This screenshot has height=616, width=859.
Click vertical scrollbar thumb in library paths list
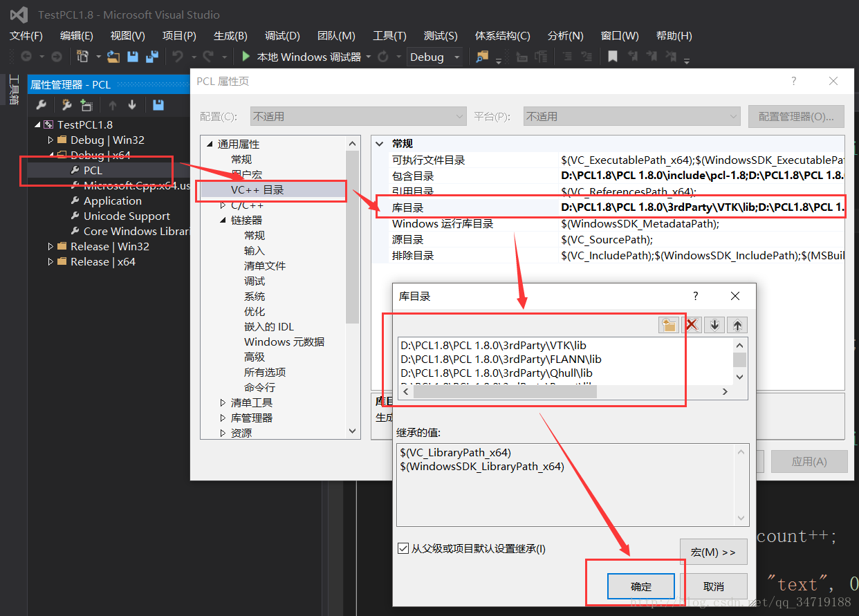(x=739, y=360)
